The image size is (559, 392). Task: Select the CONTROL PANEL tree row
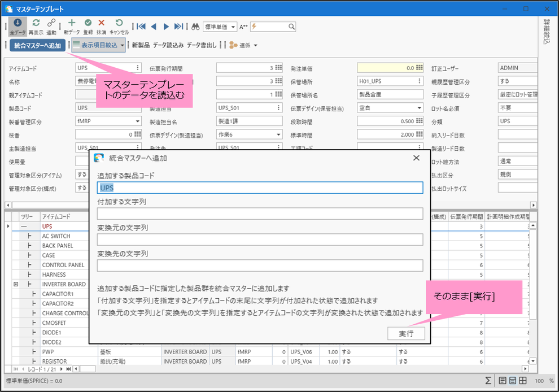[x=63, y=265]
